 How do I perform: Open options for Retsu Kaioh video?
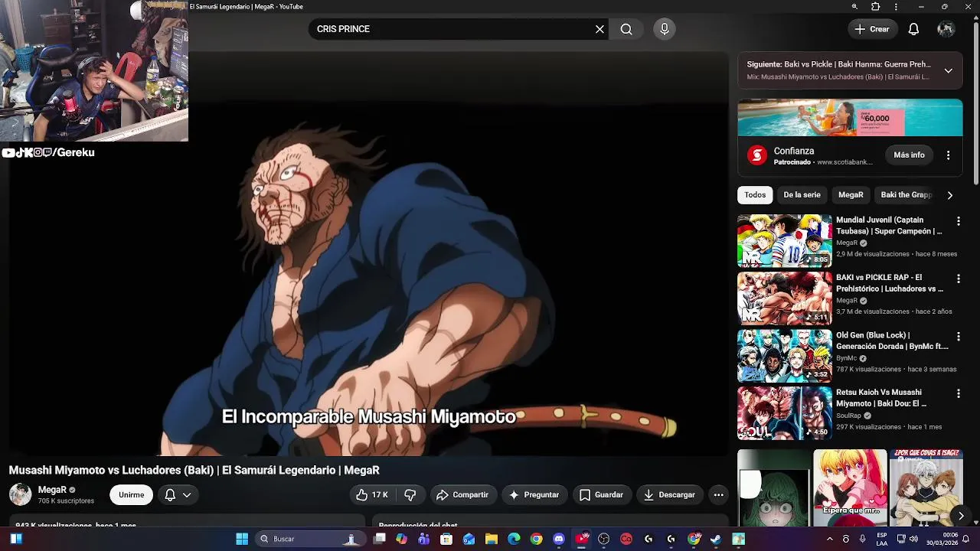958,393
